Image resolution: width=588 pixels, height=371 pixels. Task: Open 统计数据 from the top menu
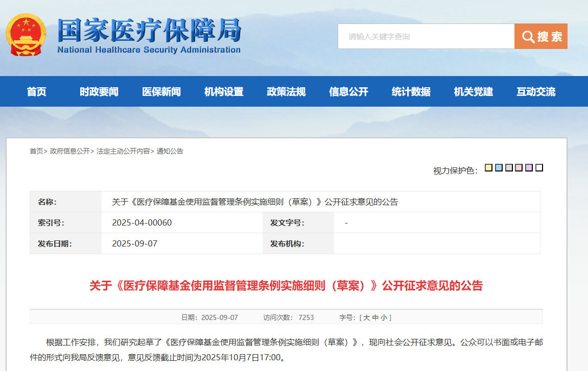click(411, 92)
